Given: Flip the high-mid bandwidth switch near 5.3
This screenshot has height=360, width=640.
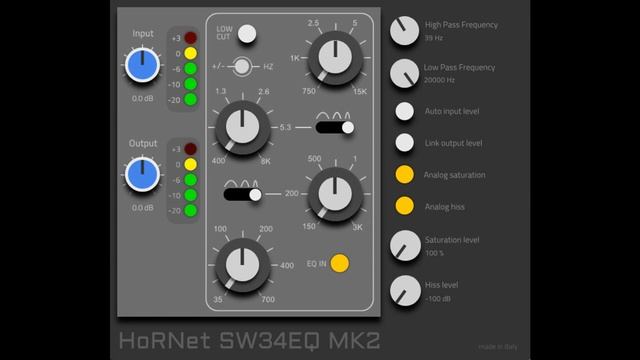Looking at the screenshot, I should pos(335,127).
